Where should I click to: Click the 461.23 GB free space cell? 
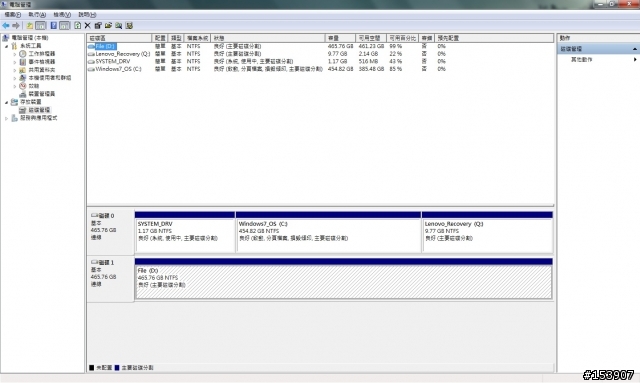[371, 47]
